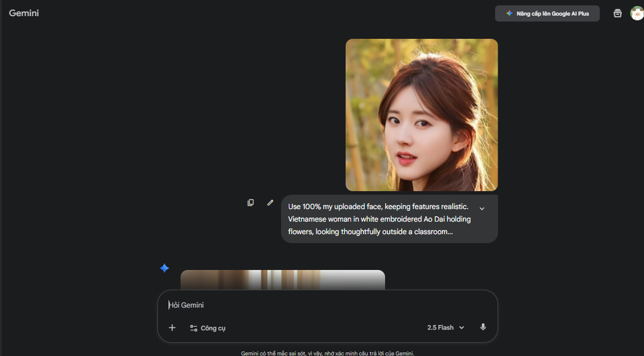The height and width of the screenshot is (356, 644).
Task: Click the prompt text bubble
Action: click(389, 219)
